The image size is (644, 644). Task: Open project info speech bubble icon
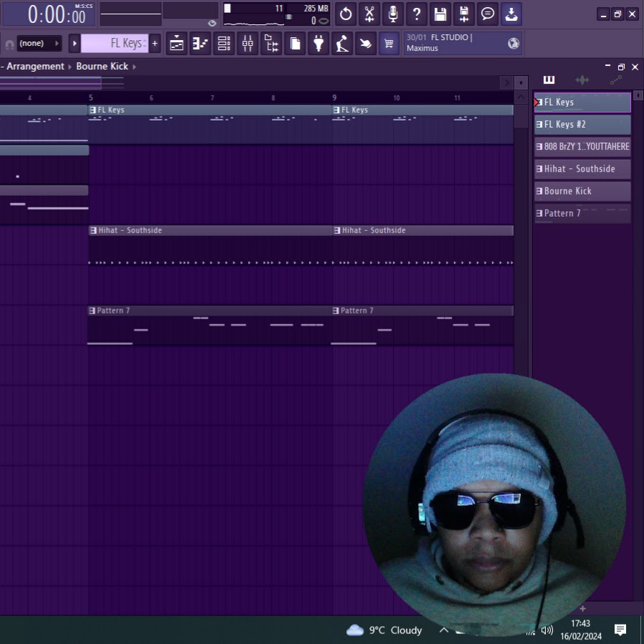click(x=487, y=14)
